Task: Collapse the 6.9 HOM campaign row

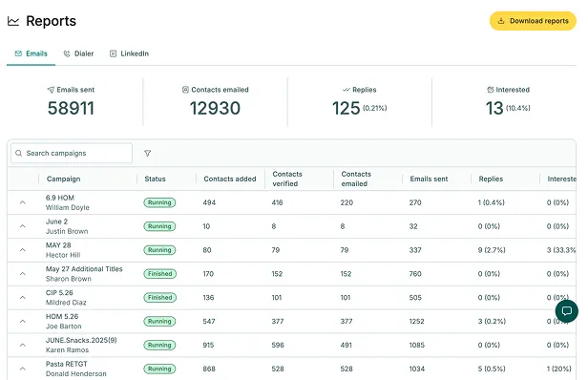Action: (x=23, y=202)
